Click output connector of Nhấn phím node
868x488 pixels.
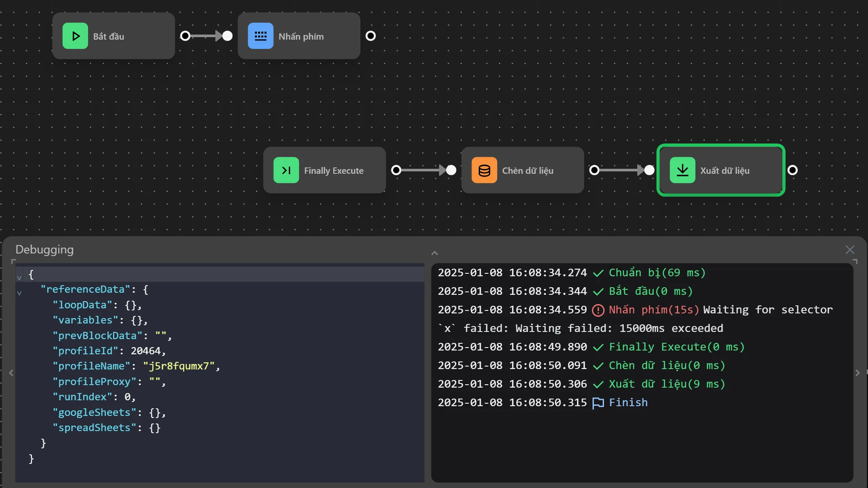click(370, 36)
